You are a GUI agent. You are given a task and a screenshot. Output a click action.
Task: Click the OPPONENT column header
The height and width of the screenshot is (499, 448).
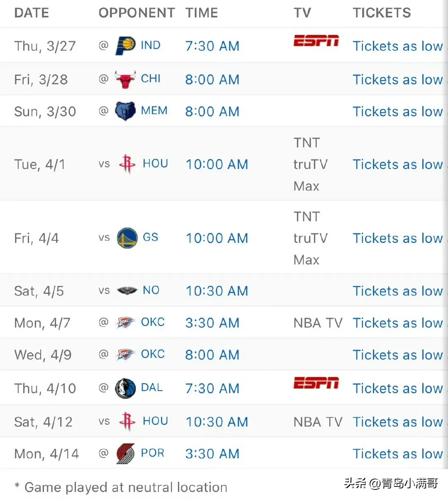coord(136,13)
